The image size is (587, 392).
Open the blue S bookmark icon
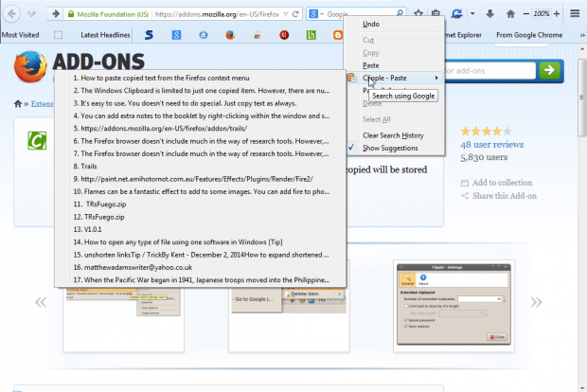point(149,35)
